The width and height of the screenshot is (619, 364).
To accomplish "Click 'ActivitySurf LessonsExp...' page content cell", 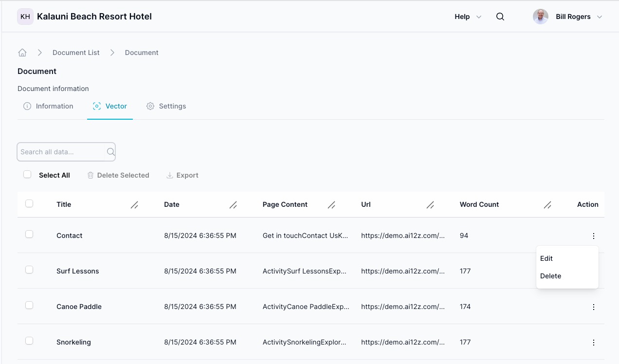I will (x=305, y=271).
